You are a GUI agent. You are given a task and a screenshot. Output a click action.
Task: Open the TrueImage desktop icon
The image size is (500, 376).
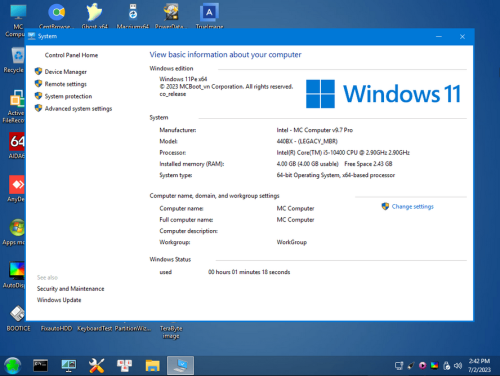pyautogui.click(x=209, y=15)
